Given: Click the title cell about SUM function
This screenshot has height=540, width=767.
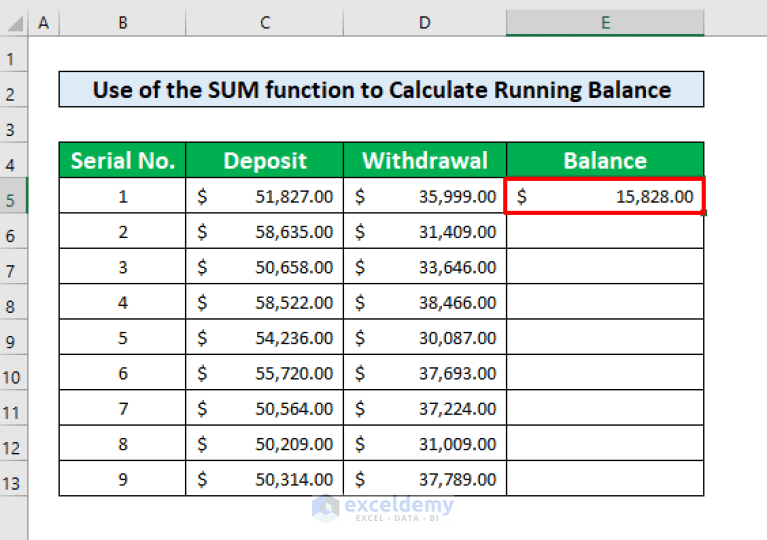Looking at the screenshot, I should tap(381, 90).
